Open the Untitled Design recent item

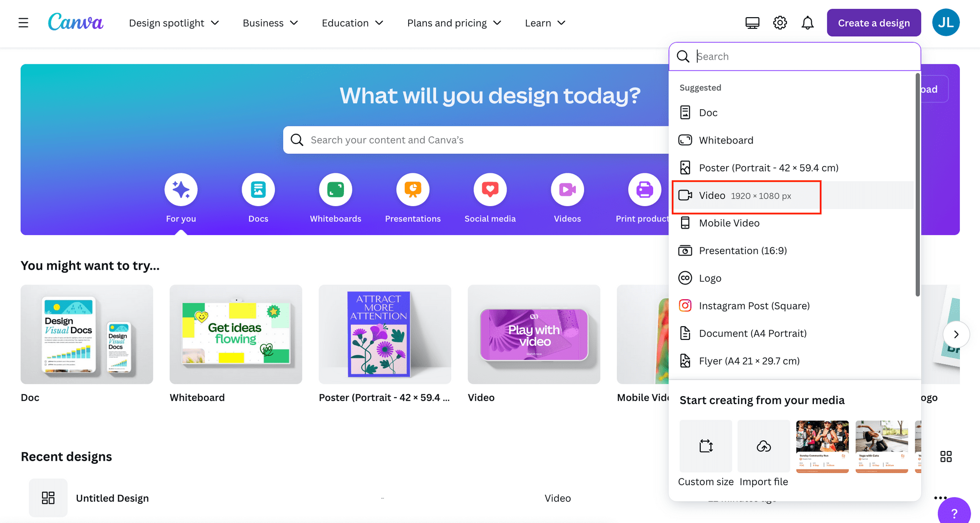tap(112, 498)
